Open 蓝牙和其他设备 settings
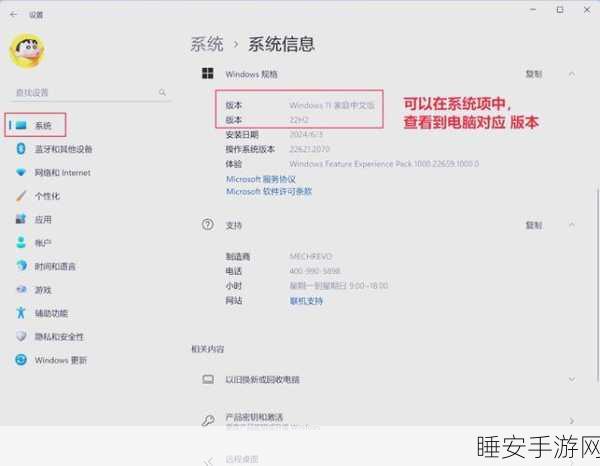Image resolution: width=600 pixels, height=466 pixels. [63, 149]
